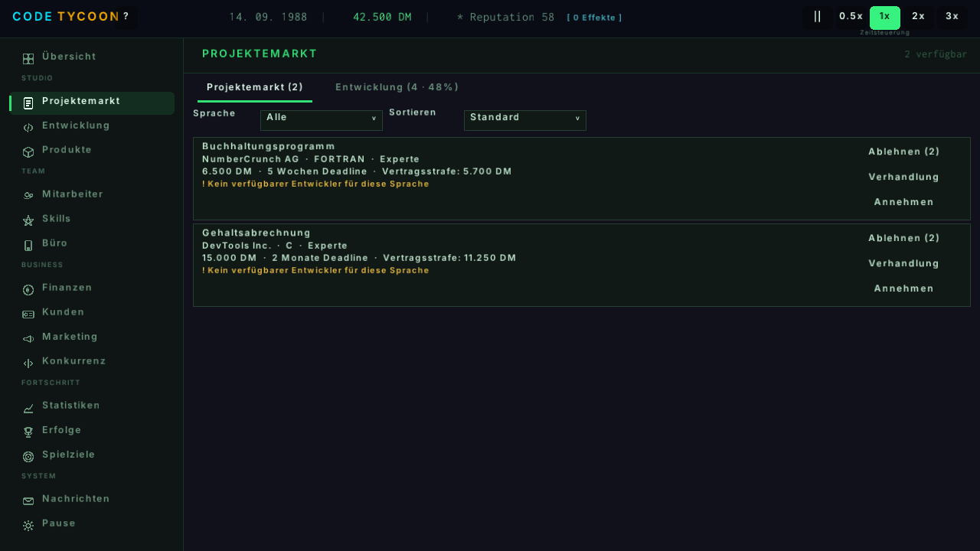Click the Produkte box icon

pos(28,152)
